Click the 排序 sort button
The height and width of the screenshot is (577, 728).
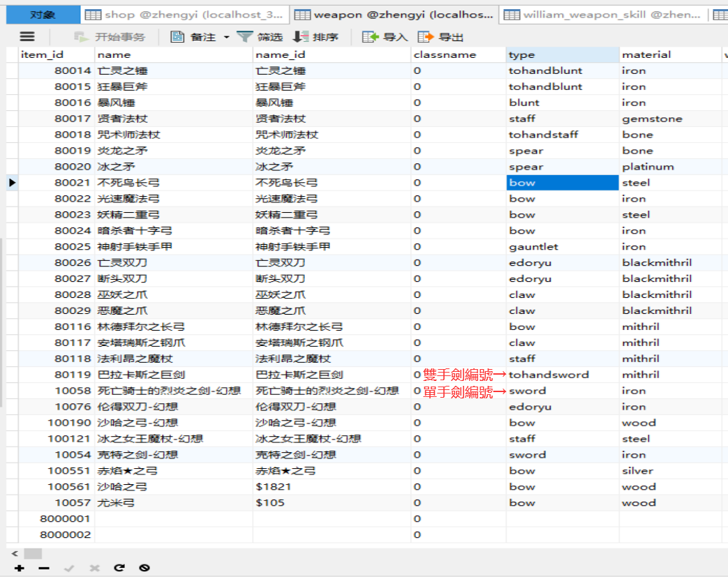pos(315,37)
